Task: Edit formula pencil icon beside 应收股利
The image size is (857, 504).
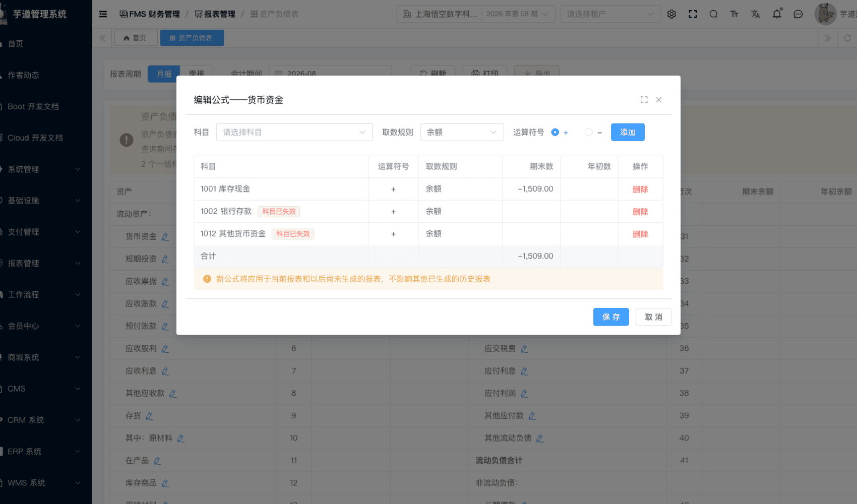Action: coord(165,349)
